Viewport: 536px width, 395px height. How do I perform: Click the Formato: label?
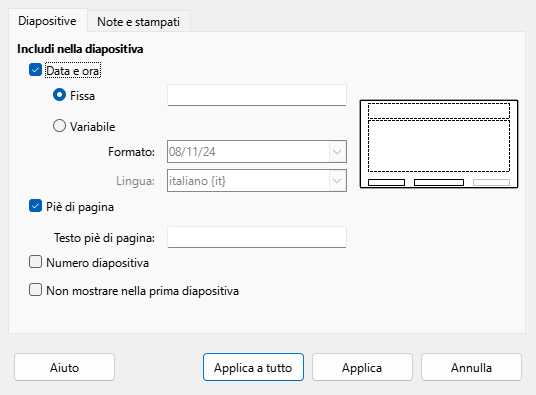pos(132,152)
